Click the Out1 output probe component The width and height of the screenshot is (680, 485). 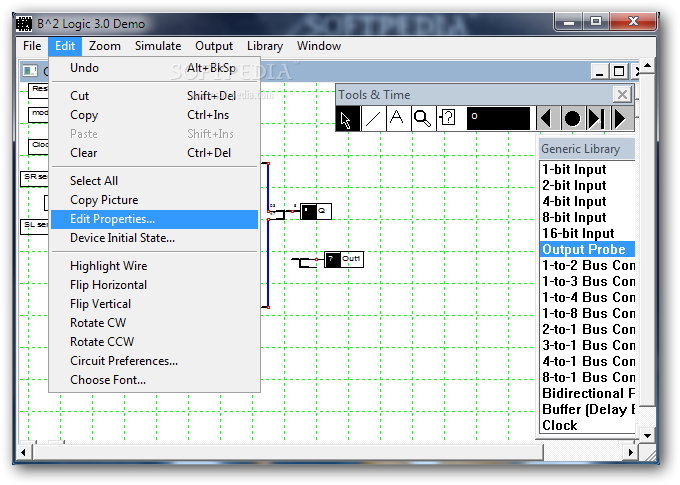click(344, 259)
